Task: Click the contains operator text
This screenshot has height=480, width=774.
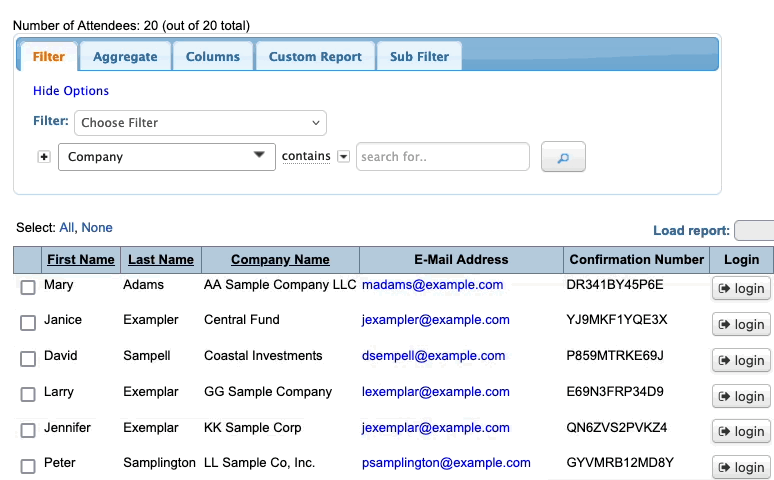Action: coord(306,156)
